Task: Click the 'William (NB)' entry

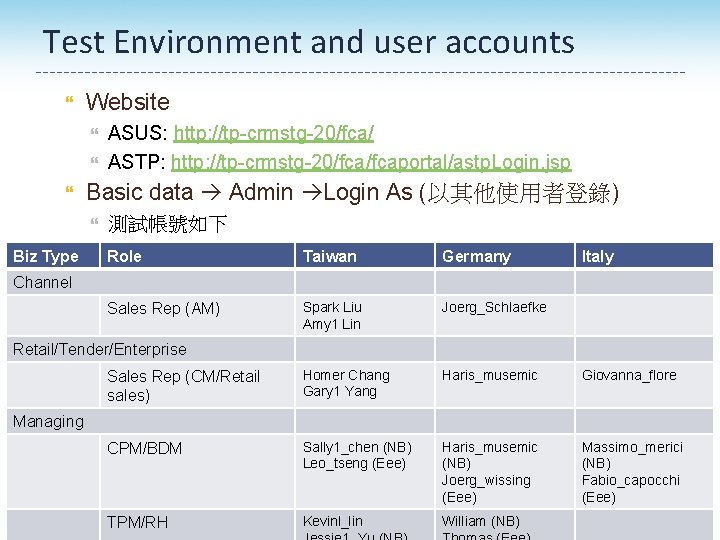Action: coord(481,522)
